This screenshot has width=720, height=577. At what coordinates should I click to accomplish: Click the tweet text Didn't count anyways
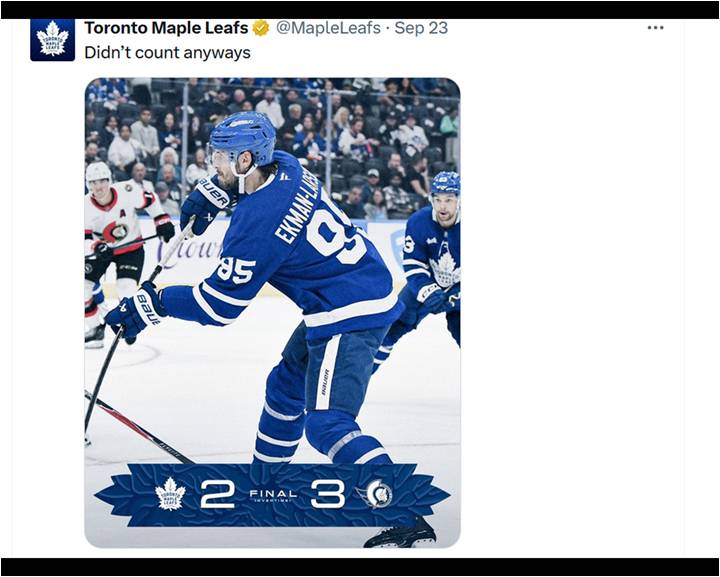tap(168, 53)
